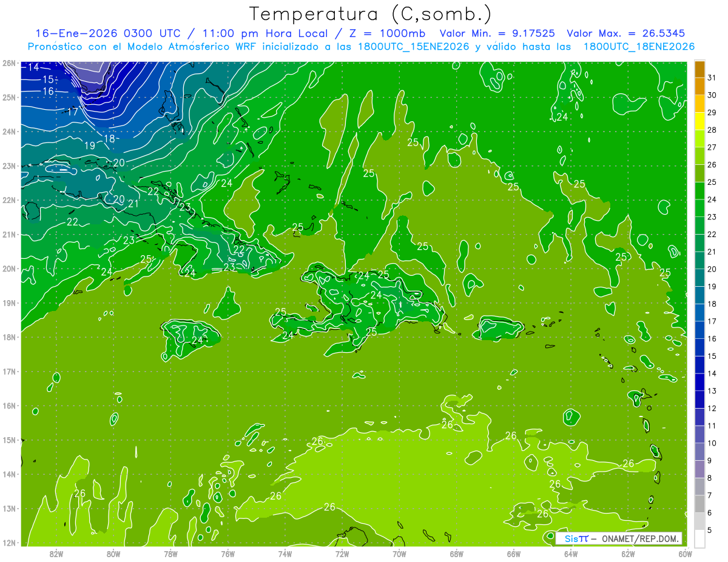Click the 64W longitude axis label
This screenshot has width=728, height=562.
(x=571, y=554)
